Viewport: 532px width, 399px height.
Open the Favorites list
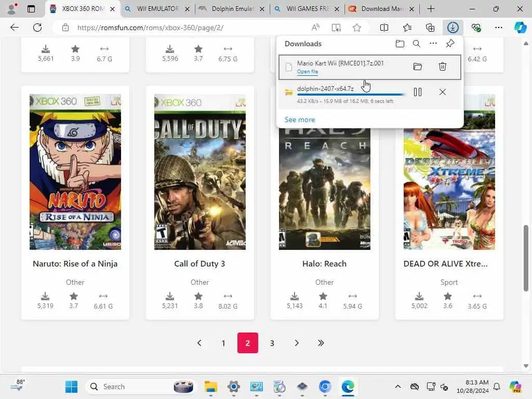tap(407, 28)
